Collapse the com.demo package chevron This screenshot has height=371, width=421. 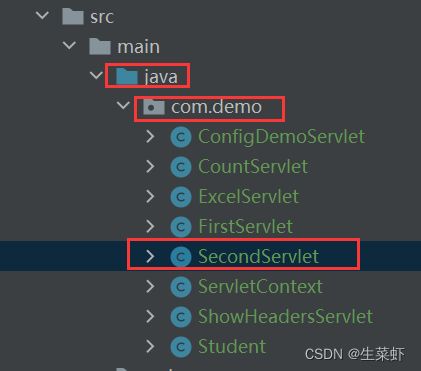coord(123,105)
